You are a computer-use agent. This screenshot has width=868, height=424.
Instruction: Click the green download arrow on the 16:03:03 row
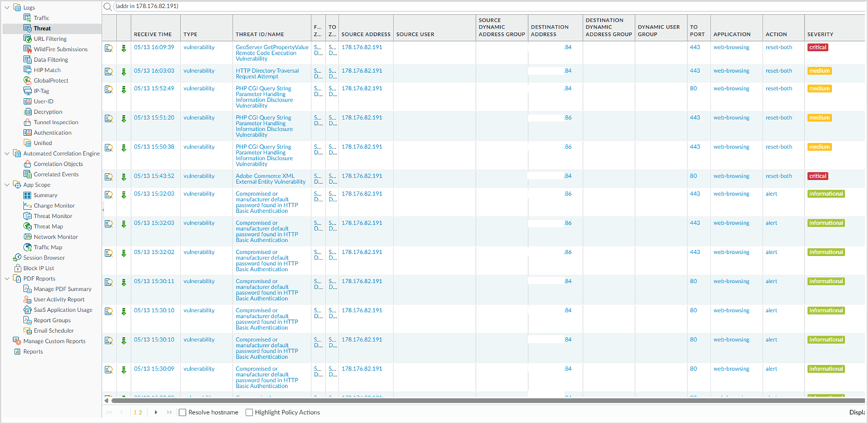pyautogui.click(x=124, y=71)
